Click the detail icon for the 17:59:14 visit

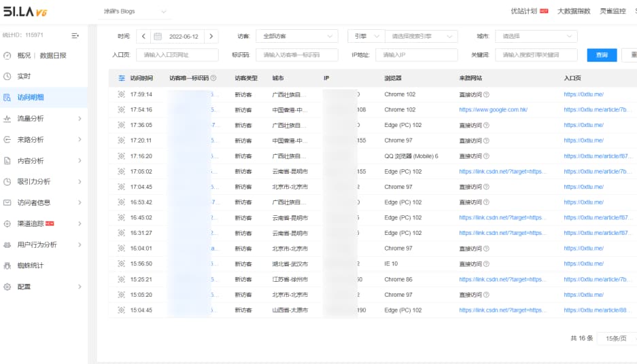pyautogui.click(x=122, y=94)
